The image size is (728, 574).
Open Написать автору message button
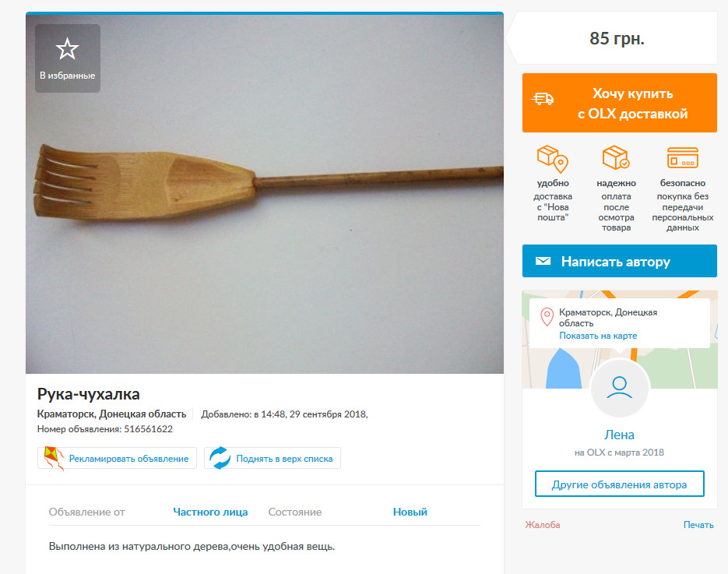pos(619,261)
